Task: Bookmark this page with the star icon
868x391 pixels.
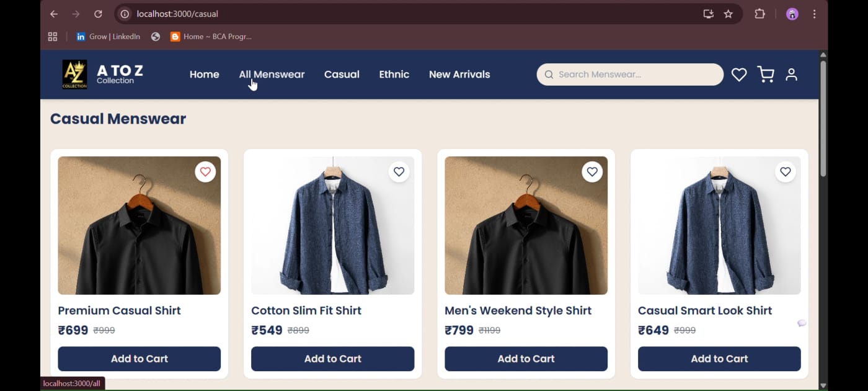Action: coord(728,14)
